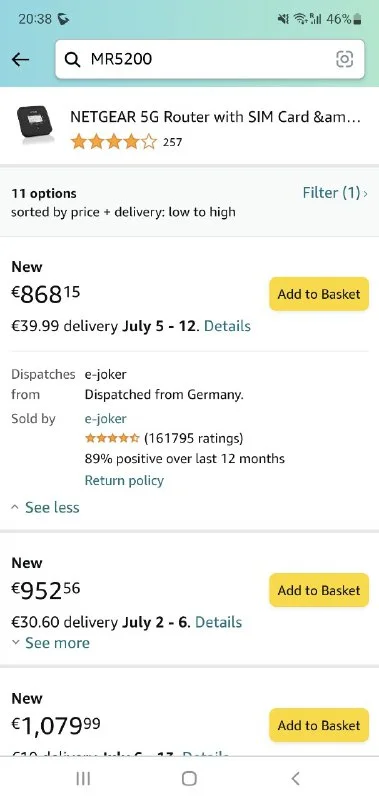Open Details for €39.99 delivery
Screen dimensions: 379x800
227,326
